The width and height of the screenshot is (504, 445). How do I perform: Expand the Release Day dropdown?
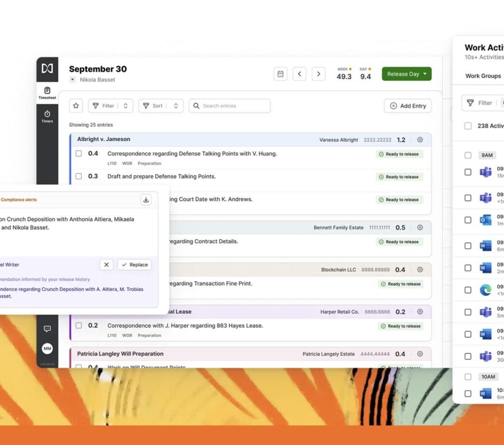coord(425,74)
